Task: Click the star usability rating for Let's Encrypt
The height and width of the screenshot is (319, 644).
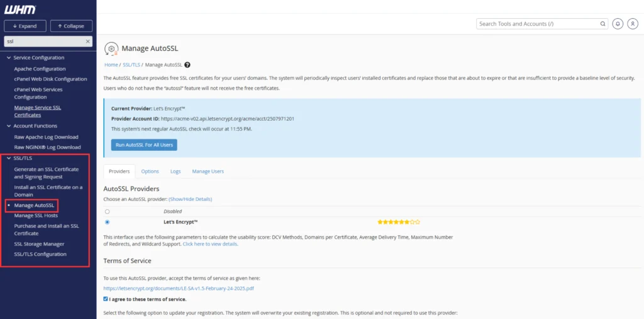Action: [x=398, y=222]
